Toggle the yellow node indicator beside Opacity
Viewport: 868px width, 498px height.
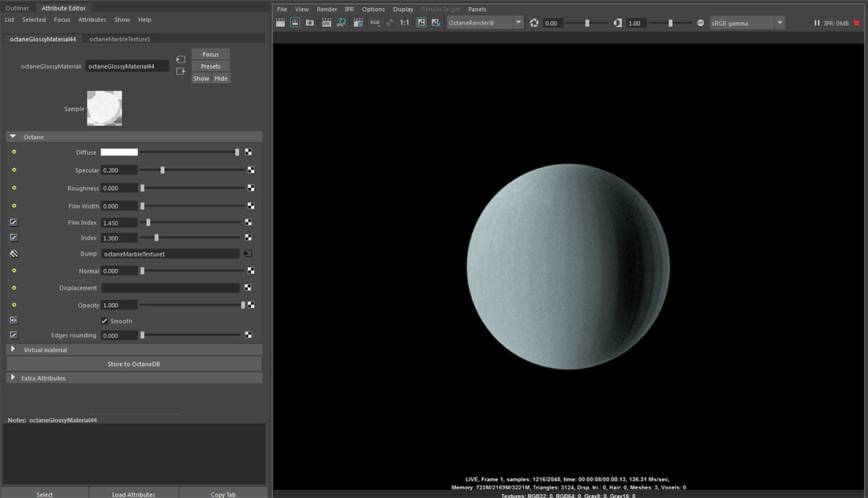[13, 305]
